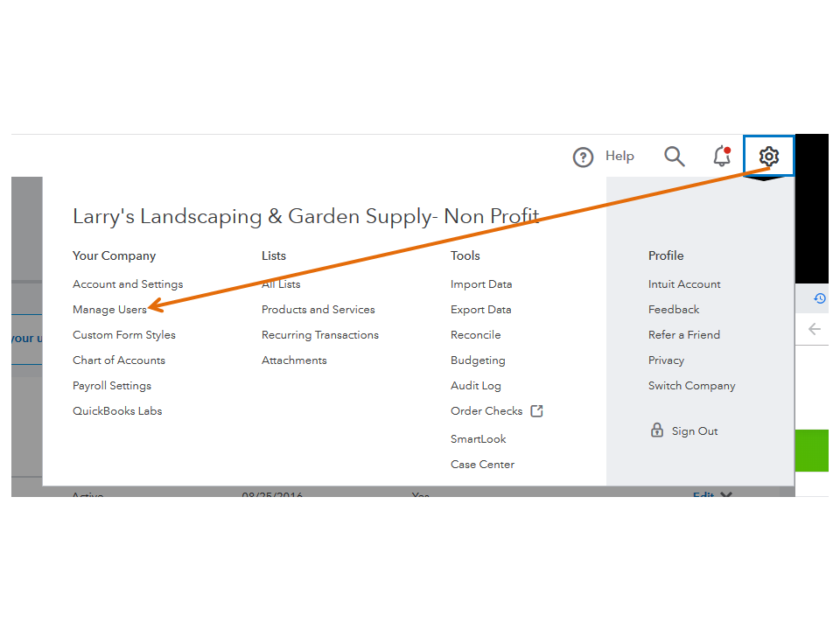Click Feedback in Profile
840x630 pixels.
coord(674,310)
